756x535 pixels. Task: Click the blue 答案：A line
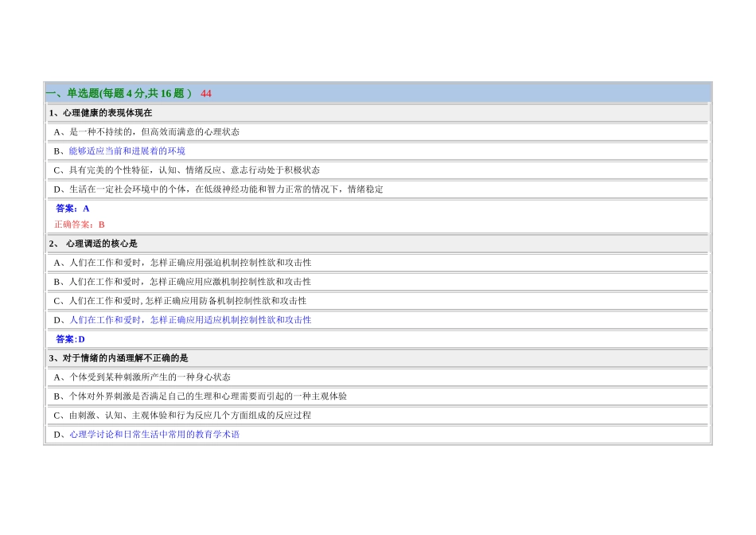point(72,209)
